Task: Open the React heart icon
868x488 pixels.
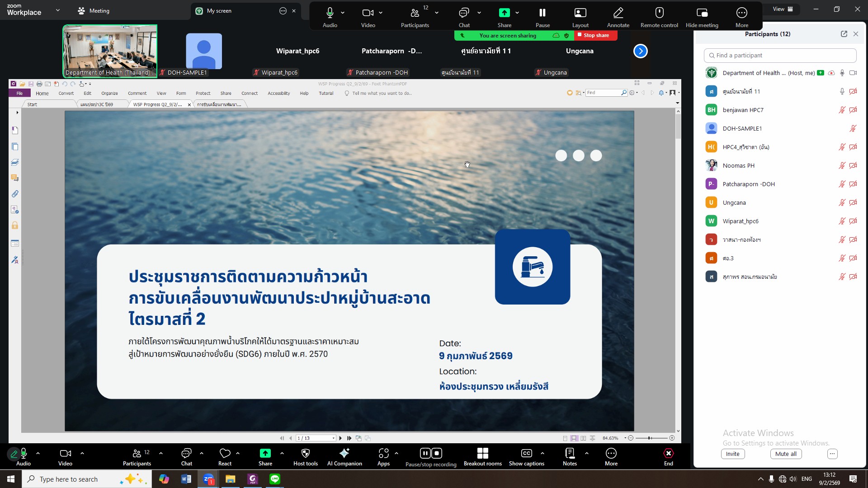Action: point(225,454)
